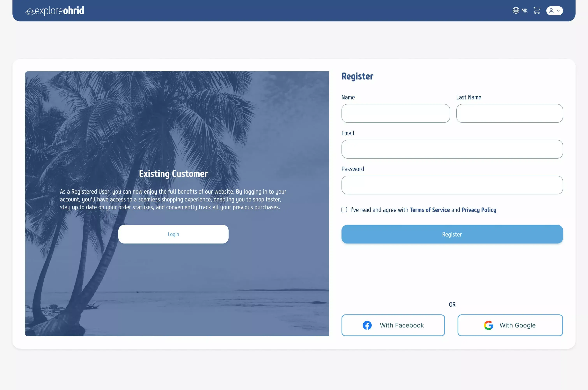Click the user profile avatar icon

(x=551, y=11)
